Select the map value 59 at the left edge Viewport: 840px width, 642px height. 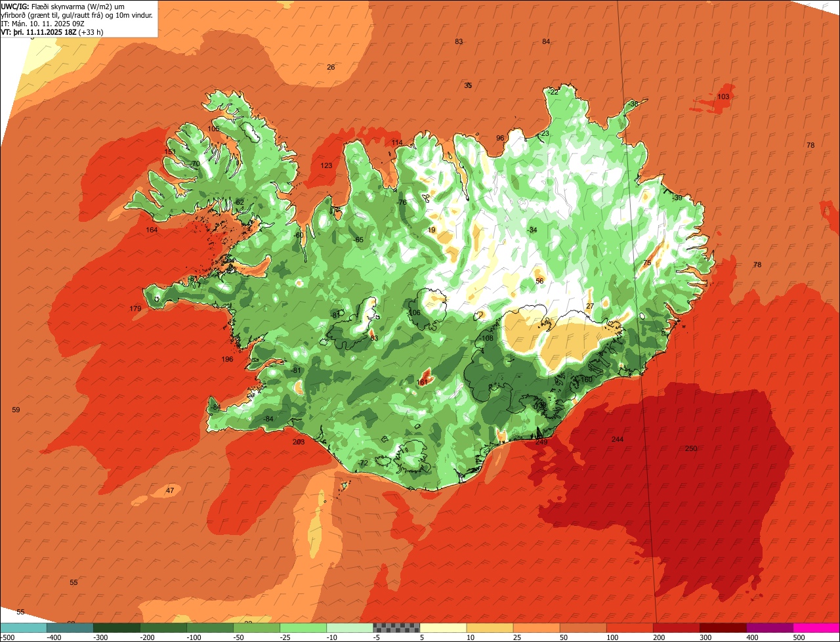[16, 410]
